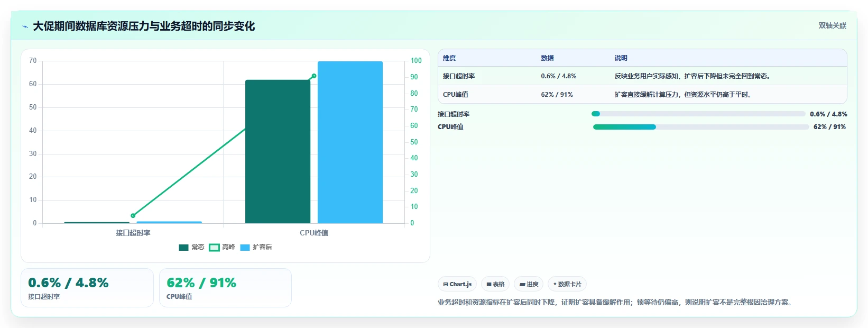Image resolution: width=868 pixels, height=328 pixels.
Task: Toggle the 常态 legend entry
Action: tap(191, 247)
